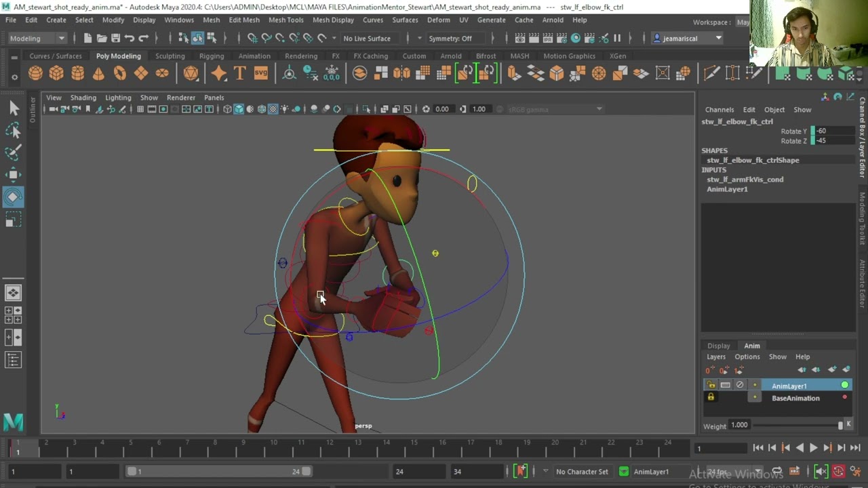Viewport: 868px width, 488px height.
Task: Open the viewport Shading menu
Action: (83, 98)
